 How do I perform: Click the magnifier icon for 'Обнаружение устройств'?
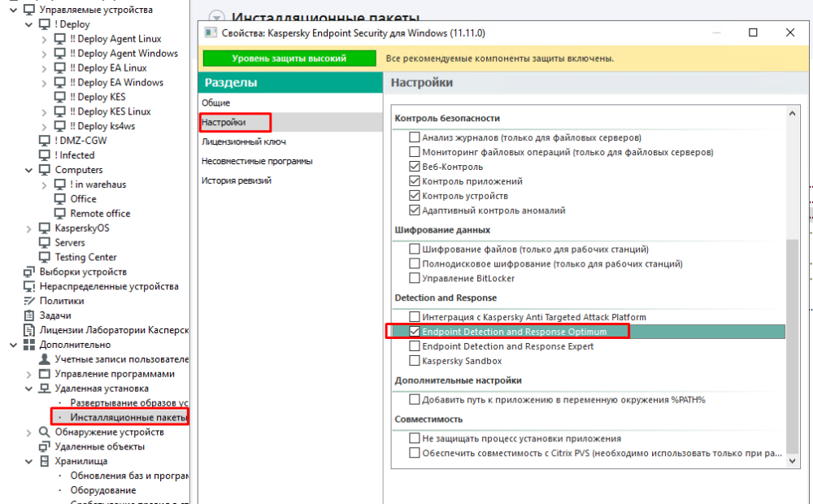pyautogui.click(x=45, y=432)
